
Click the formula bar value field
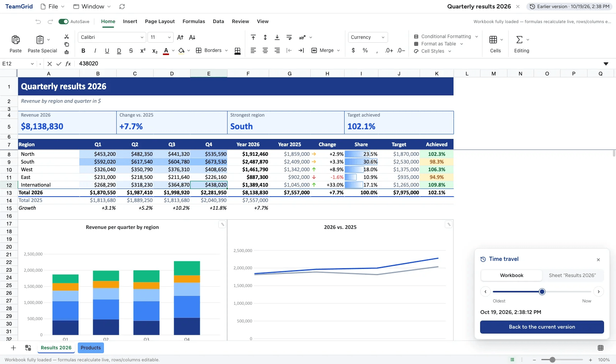(x=339, y=63)
